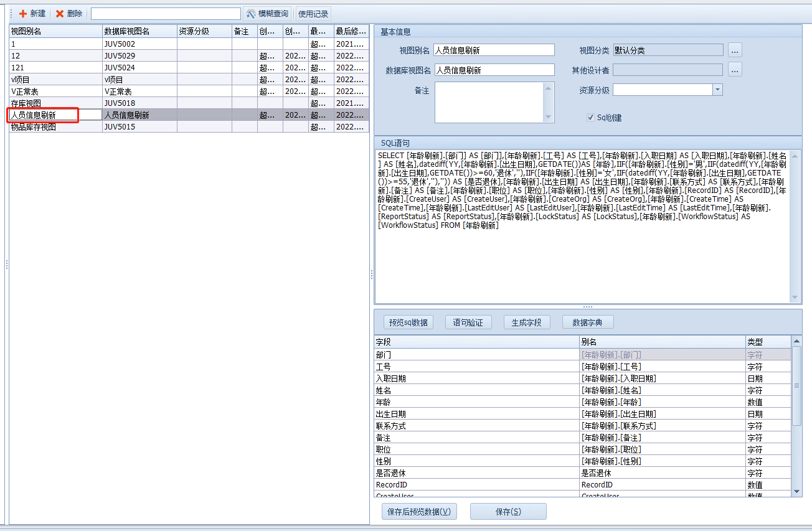Click the 保存(S) button

pos(508,511)
